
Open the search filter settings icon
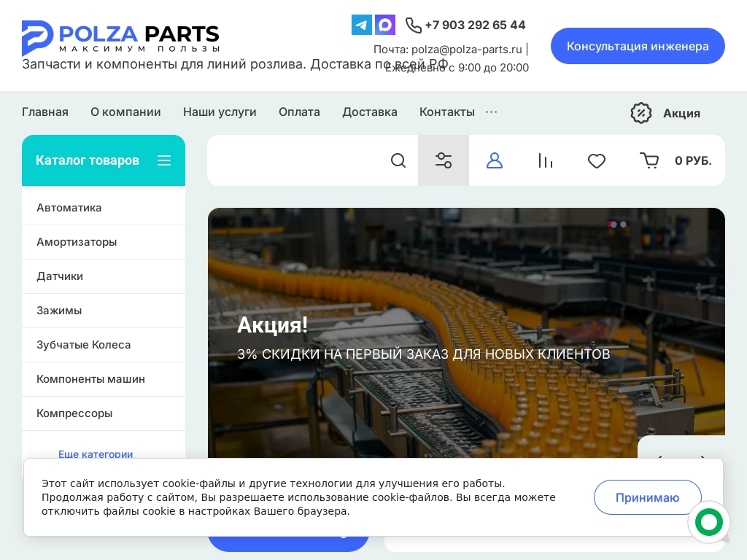(x=444, y=160)
